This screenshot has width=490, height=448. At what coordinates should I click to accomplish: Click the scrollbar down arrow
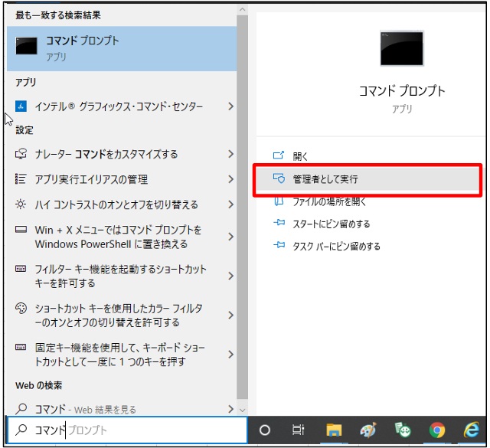(x=242, y=410)
